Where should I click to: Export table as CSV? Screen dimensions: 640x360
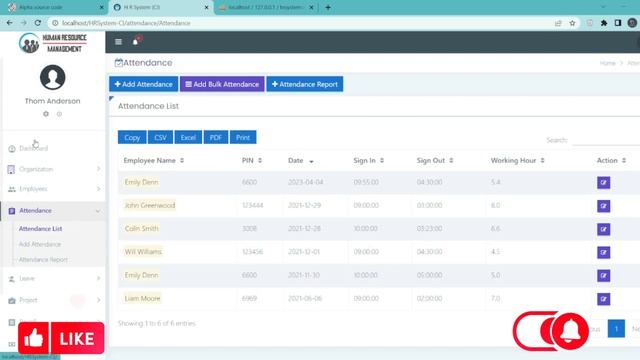coord(160,138)
